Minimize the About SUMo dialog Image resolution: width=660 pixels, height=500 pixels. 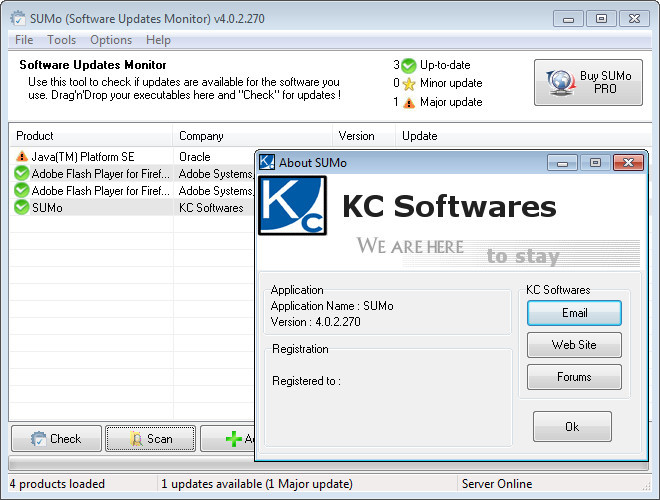tap(562, 162)
